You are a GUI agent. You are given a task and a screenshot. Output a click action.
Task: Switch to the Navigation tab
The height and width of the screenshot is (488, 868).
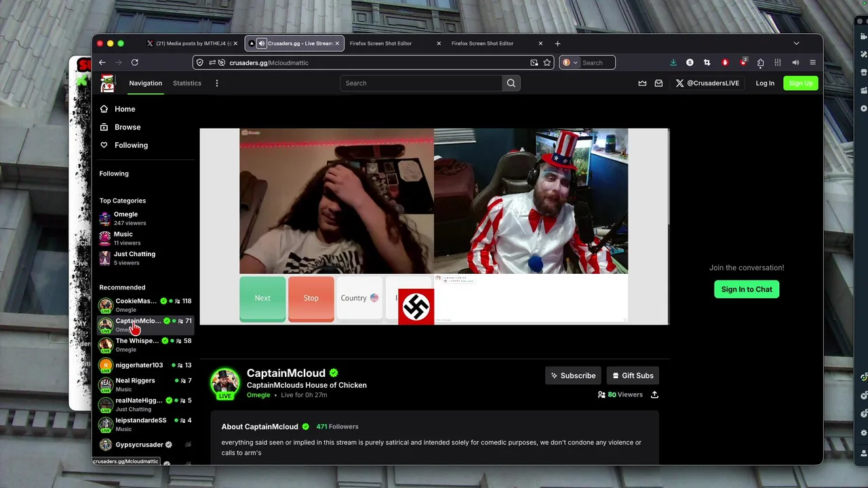tap(146, 83)
